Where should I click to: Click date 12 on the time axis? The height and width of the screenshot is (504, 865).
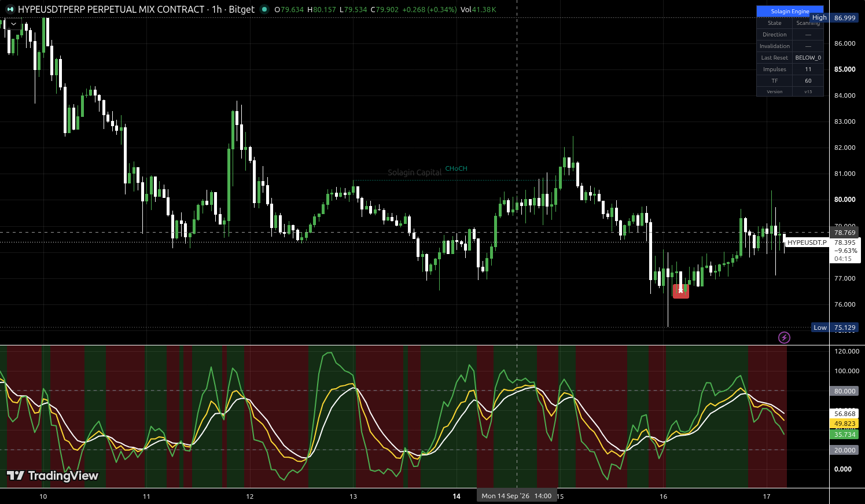[250, 496]
